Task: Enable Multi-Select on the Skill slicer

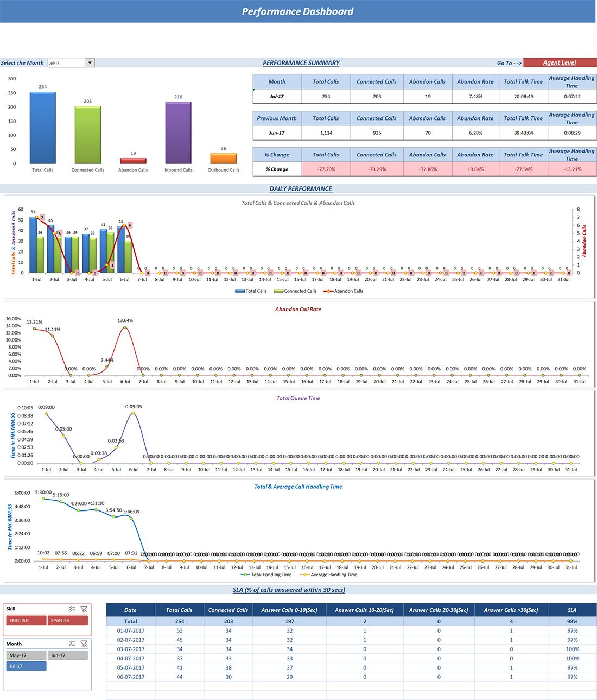Action: (72, 609)
